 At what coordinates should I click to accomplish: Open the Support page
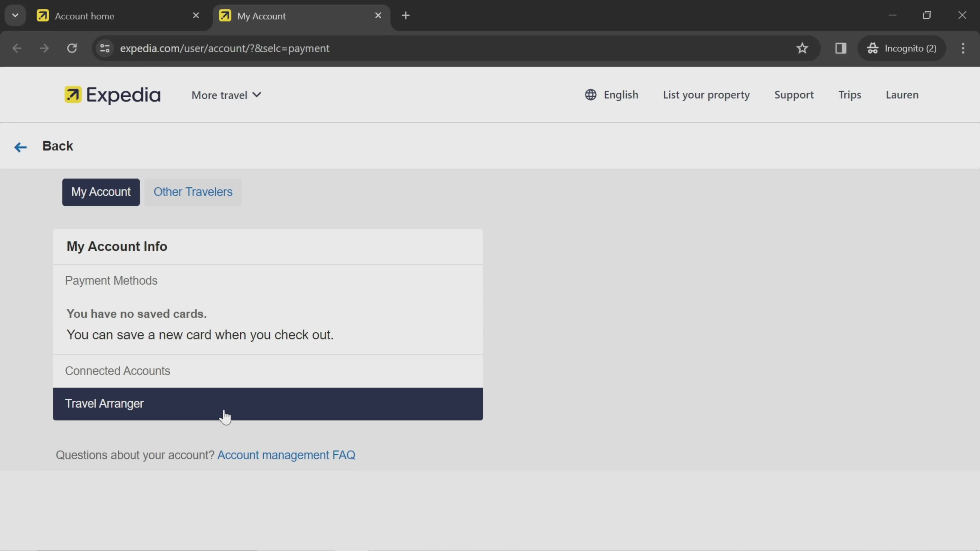[x=794, y=95]
